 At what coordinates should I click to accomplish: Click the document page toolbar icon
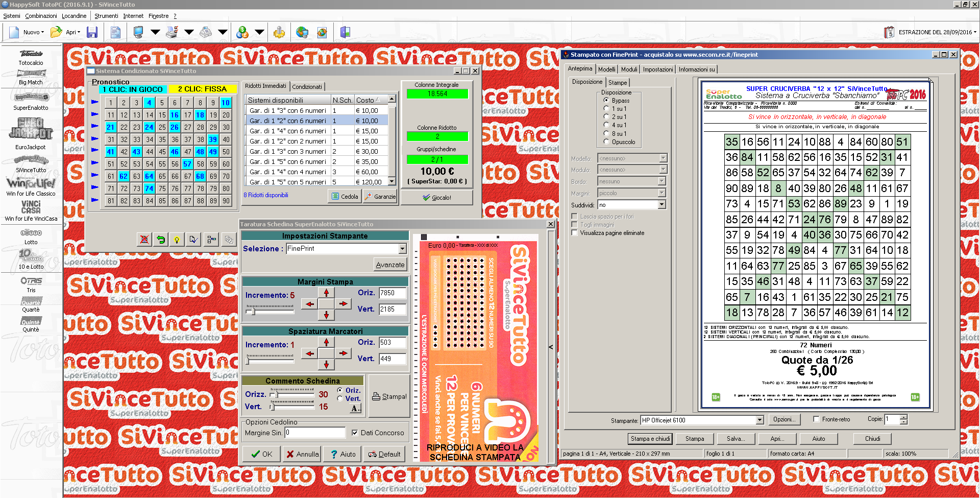(116, 32)
